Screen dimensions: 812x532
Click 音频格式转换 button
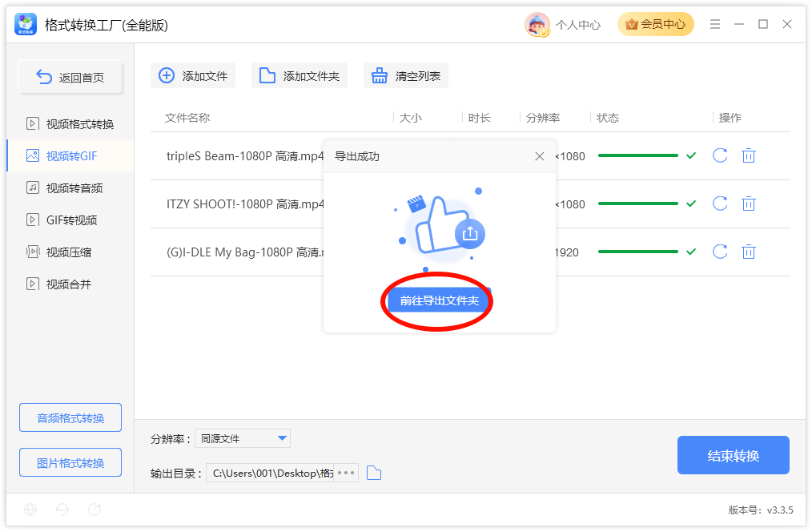[x=70, y=417]
